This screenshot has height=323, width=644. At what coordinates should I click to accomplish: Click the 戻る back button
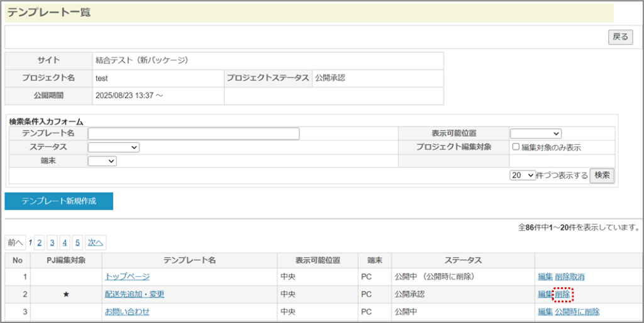click(x=620, y=37)
